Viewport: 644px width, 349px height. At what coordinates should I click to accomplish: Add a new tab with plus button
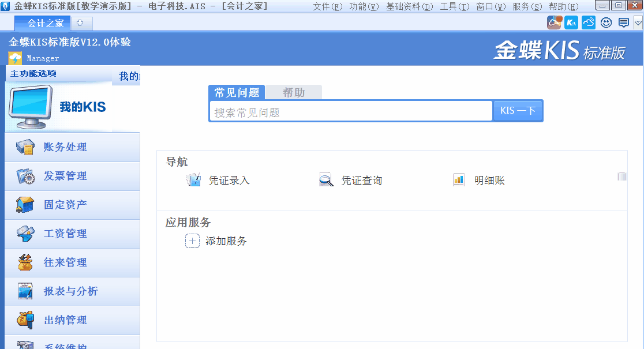tap(81, 24)
